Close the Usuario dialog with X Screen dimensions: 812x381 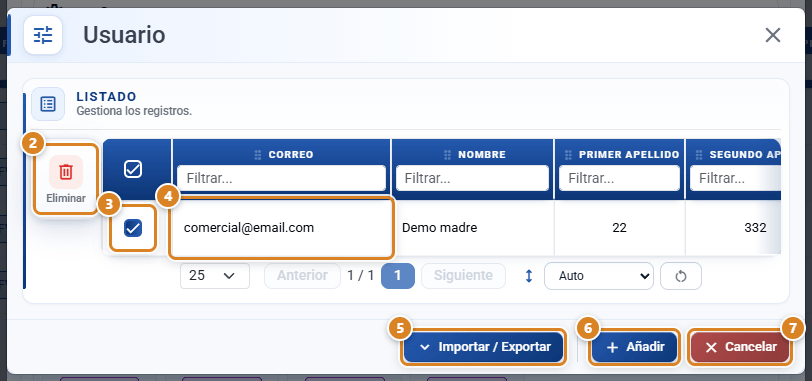pos(773,35)
